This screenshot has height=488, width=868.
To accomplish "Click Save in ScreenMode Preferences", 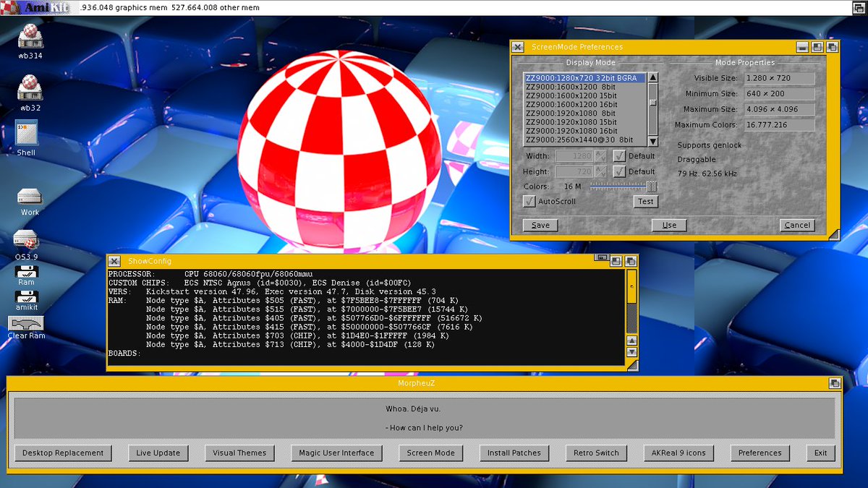I will point(540,225).
